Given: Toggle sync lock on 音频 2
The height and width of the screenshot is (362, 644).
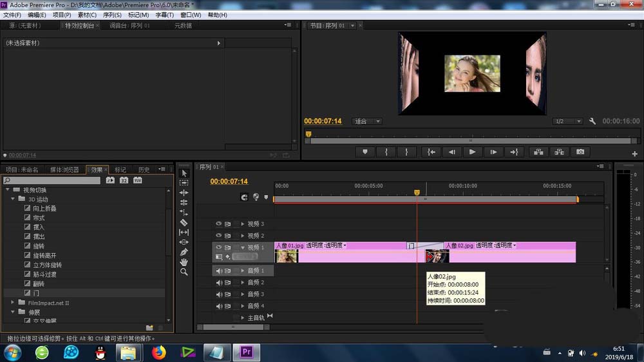Looking at the screenshot, I should 227,283.
